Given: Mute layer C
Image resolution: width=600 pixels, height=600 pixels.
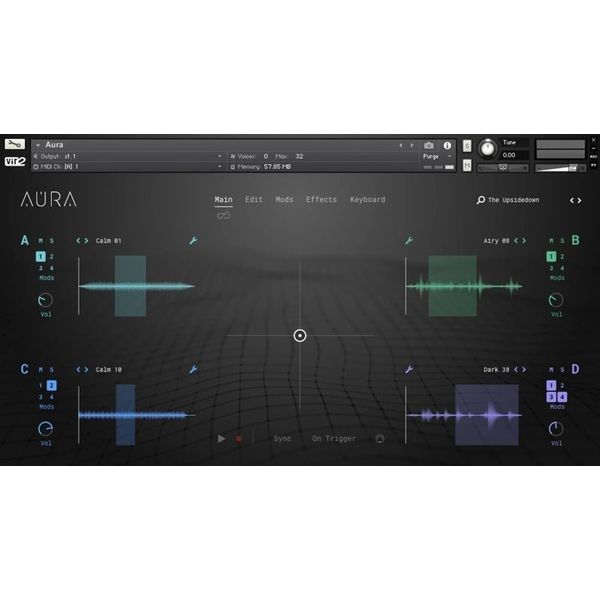Looking at the screenshot, I should pos(41,370).
